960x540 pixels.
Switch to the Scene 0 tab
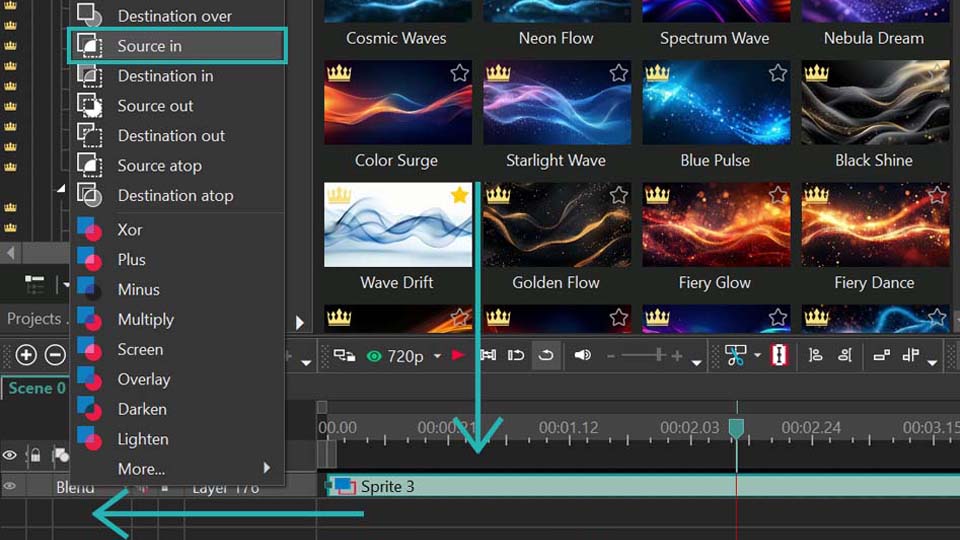(36, 388)
